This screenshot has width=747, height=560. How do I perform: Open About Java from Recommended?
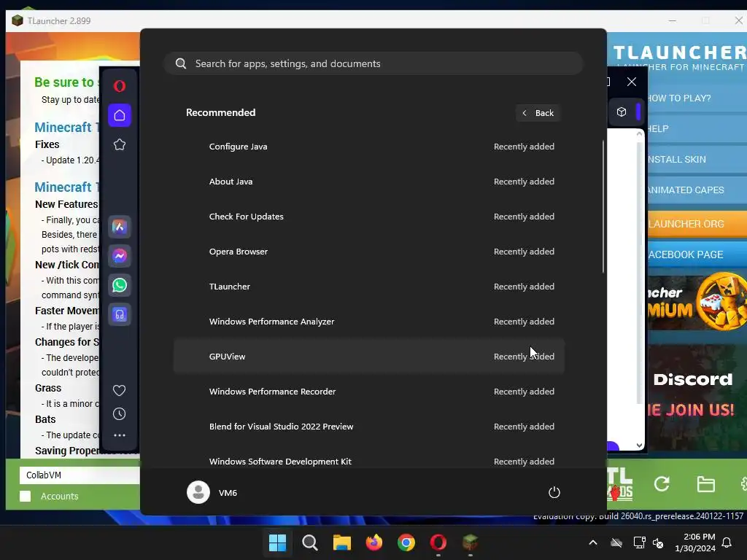tap(368, 182)
